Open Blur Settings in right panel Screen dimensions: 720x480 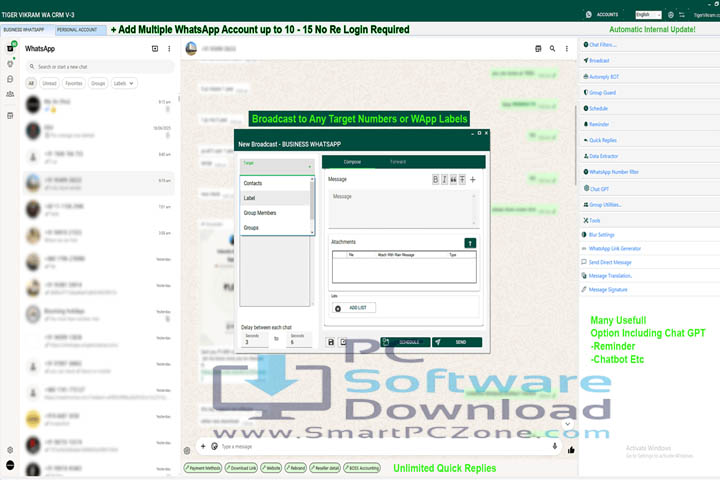point(598,235)
